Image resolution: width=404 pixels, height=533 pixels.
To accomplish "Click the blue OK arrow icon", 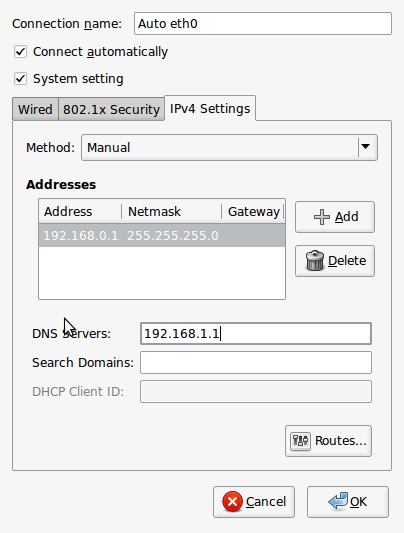I will (x=338, y=501).
